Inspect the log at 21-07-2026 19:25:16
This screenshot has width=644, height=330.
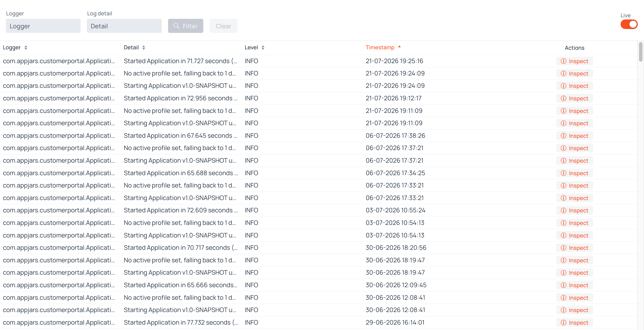[574, 61]
